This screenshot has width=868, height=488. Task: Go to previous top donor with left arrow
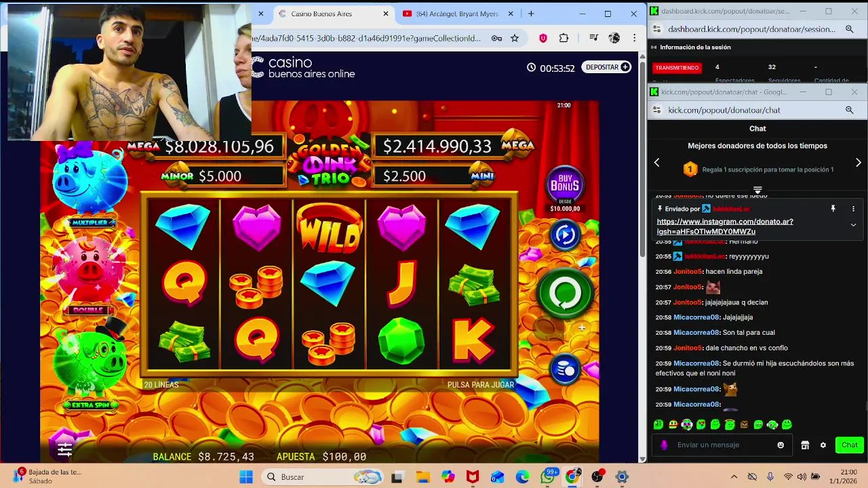click(656, 163)
